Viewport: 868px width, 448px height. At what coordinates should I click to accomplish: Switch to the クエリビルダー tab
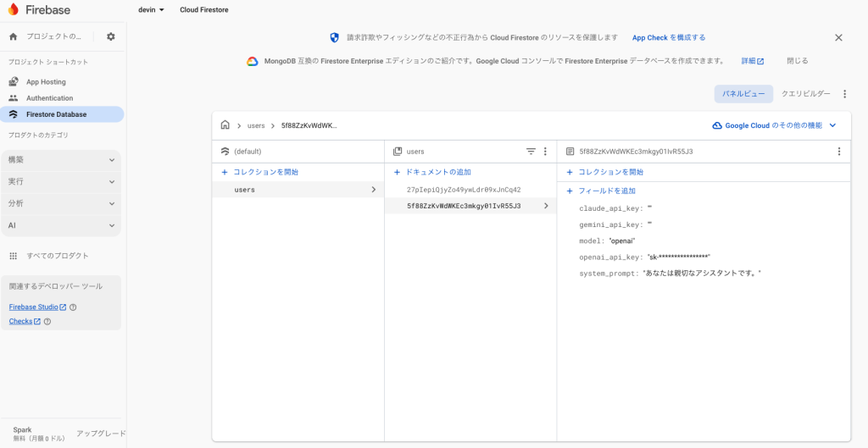pos(805,94)
